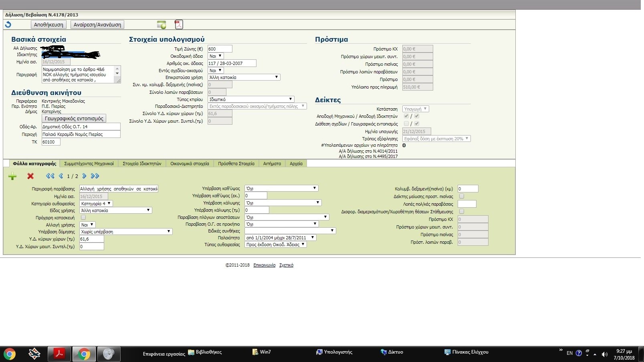Open the Κατηγορία αυθαιρεσίας dropdown

point(96,204)
